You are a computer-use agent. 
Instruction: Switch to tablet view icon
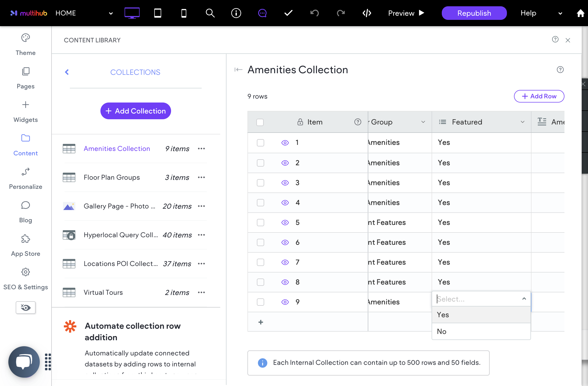[x=158, y=13]
